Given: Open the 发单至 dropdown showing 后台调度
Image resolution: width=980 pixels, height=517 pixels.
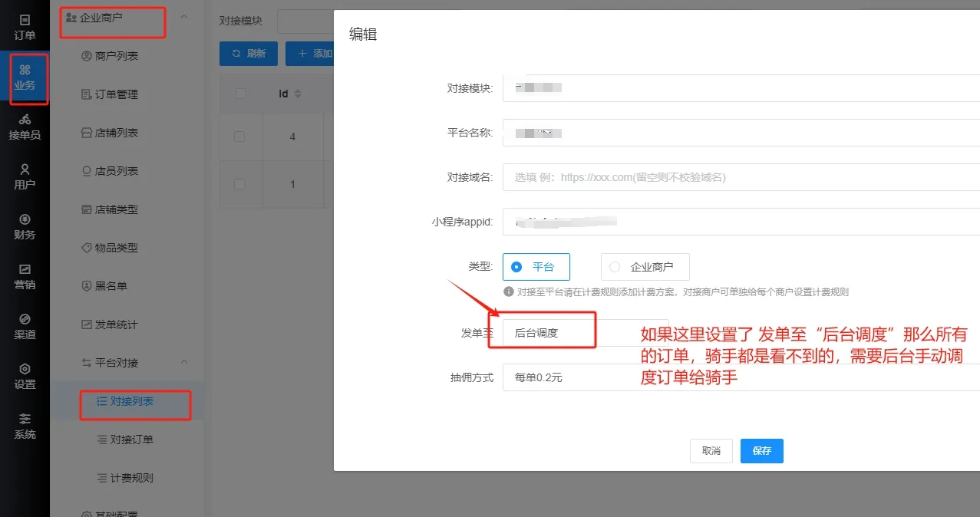Looking at the screenshot, I should coord(585,333).
